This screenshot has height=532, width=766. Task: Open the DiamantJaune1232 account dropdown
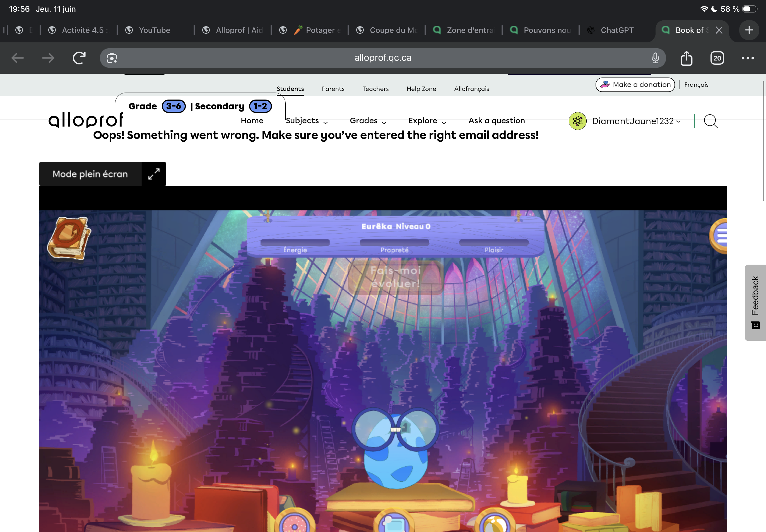point(636,121)
